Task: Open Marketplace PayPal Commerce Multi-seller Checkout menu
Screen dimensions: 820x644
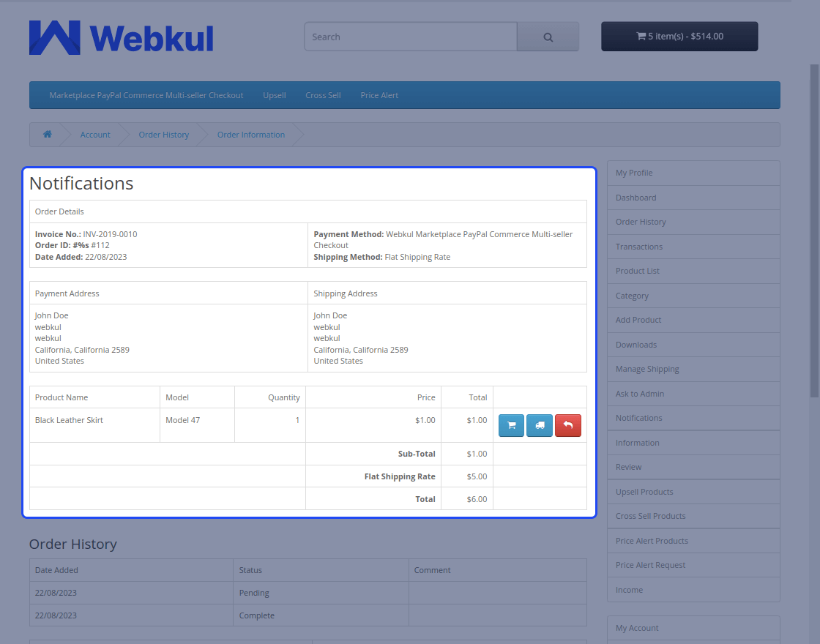Action: tap(146, 95)
